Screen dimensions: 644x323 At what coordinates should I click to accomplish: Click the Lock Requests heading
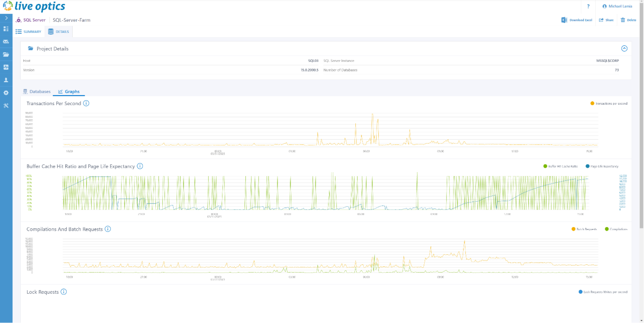click(43, 292)
